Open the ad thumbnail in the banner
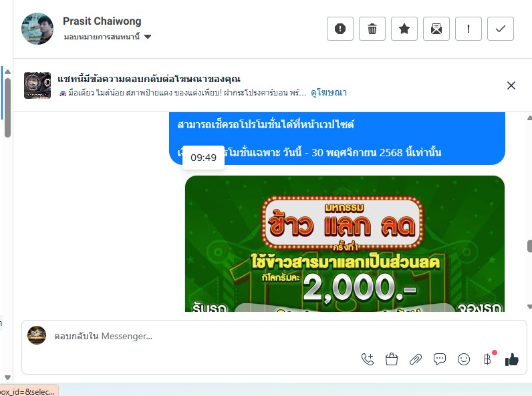The height and width of the screenshot is (396, 532). coord(37,85)
